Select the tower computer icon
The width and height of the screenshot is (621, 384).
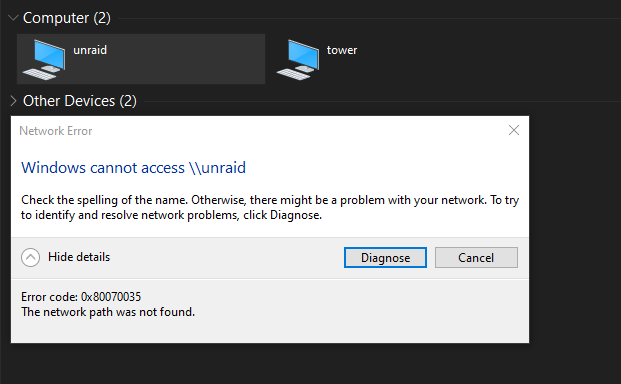click(x=298, y=59)
